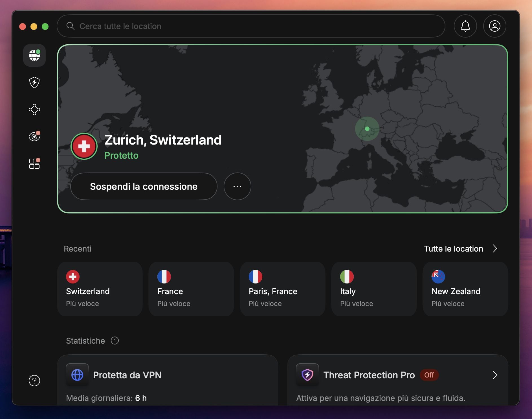Image resolution: width=532 pixels, height=419 pixels.
Task: Open the Protetta da VPN statistics card
Action: (x=168, y=380)
